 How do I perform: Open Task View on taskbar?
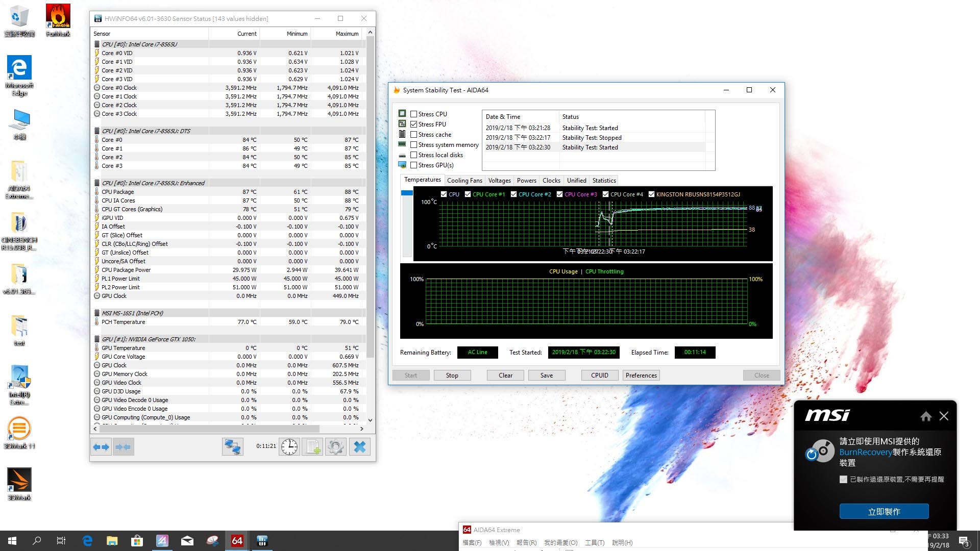tap(61, 541)
